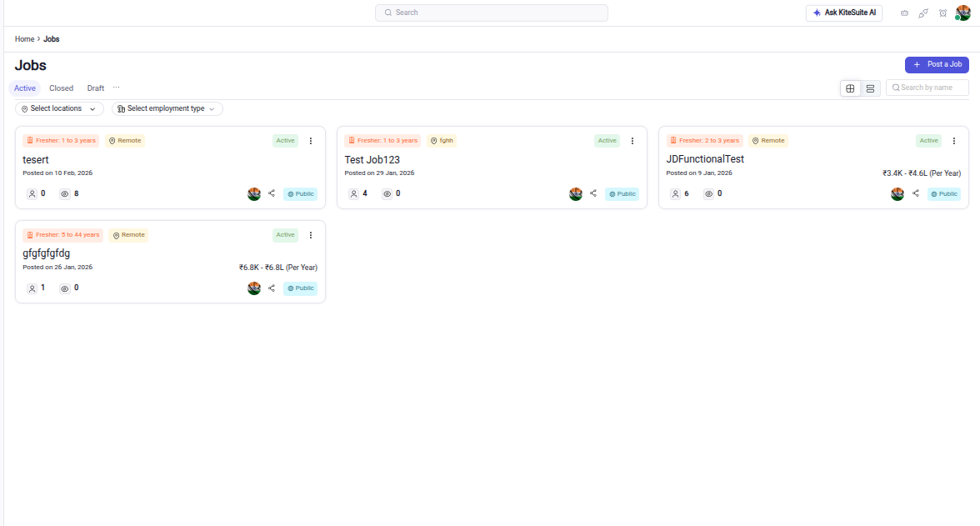Click the Post a Job button
The image size is (980, 526).
937,64
